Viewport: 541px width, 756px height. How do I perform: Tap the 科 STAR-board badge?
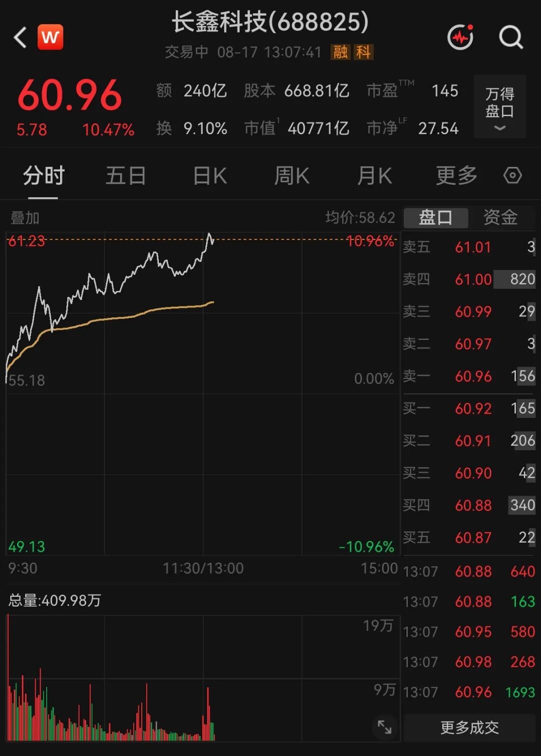pos(363,52)
